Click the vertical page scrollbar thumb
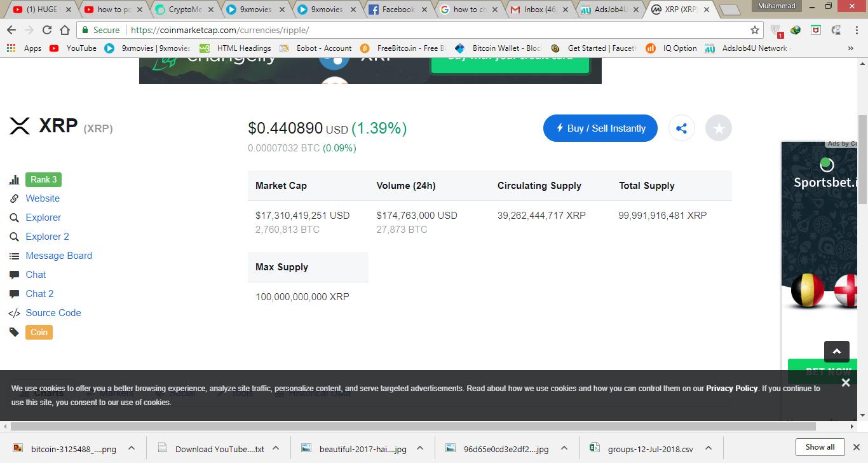Viewport: 868px width, 463px height. (x=862, y=159)
